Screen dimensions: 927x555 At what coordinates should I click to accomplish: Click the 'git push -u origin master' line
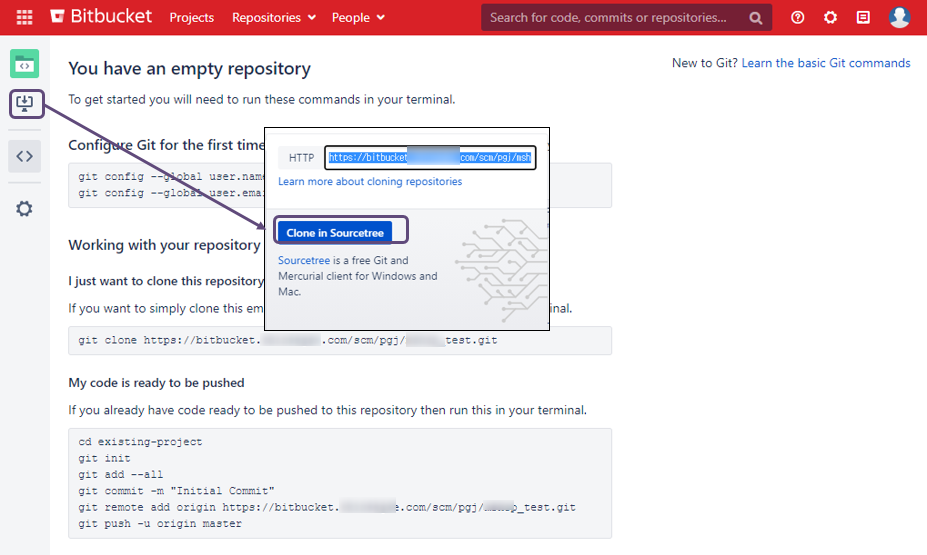[160, 524]
